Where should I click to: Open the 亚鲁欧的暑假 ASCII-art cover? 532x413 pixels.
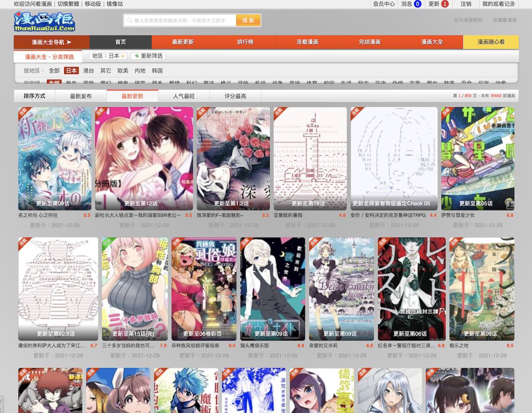310,159
